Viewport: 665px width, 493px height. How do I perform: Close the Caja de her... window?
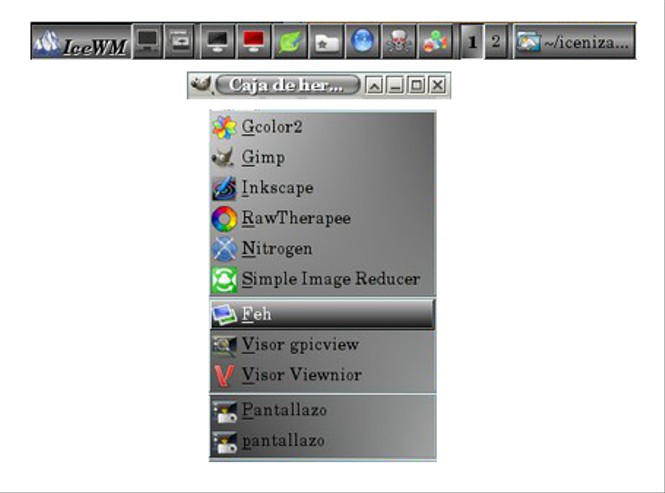click(438, 85)
